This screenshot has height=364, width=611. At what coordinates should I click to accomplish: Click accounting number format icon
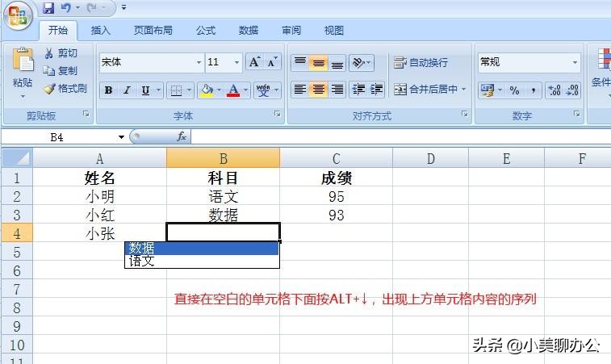point(487,90)
